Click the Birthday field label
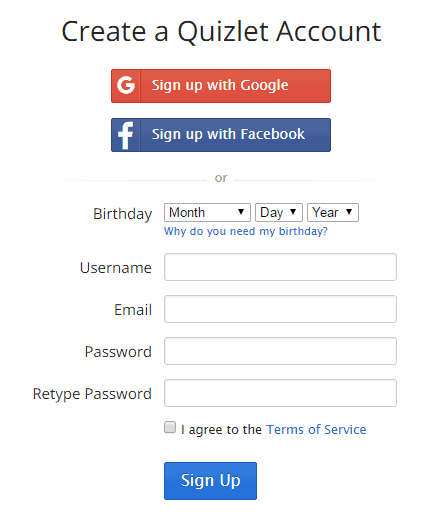Viewport: 439px width, 529px height. (x=122, y=214)
